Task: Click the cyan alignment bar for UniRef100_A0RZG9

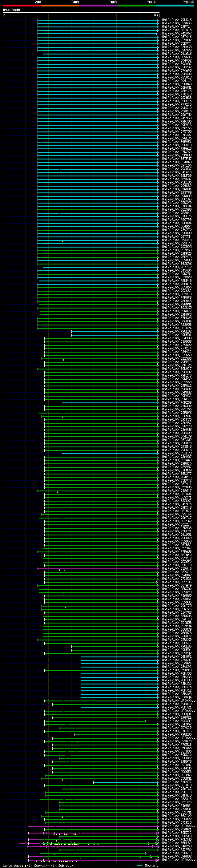Action: click(x=110, y=403)
